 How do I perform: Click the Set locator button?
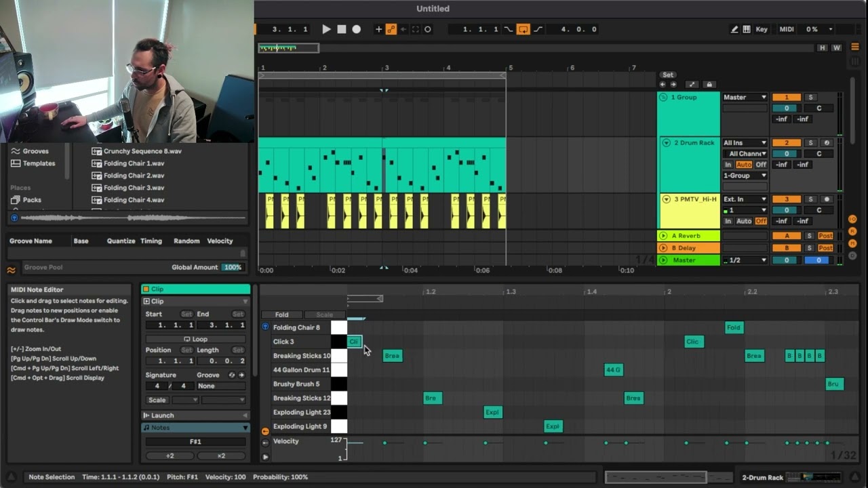668,75
